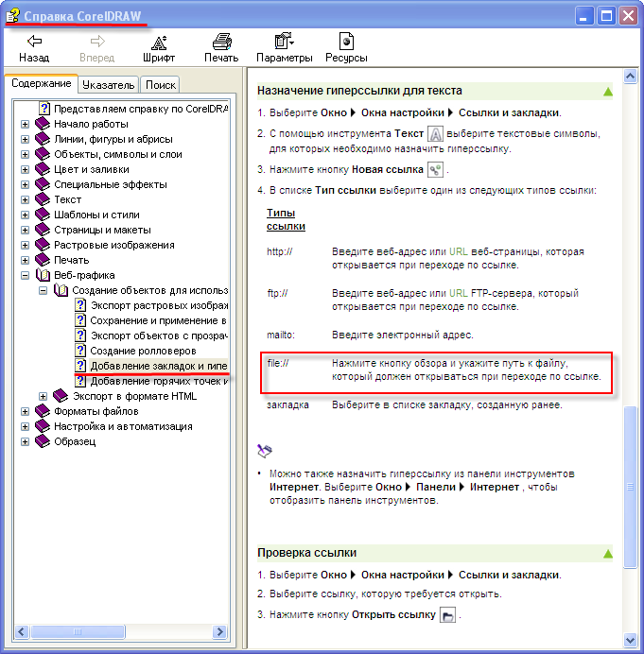Expand the Страницы и макеты node
The image size is (644, 654).
click(x=25, y=230)
